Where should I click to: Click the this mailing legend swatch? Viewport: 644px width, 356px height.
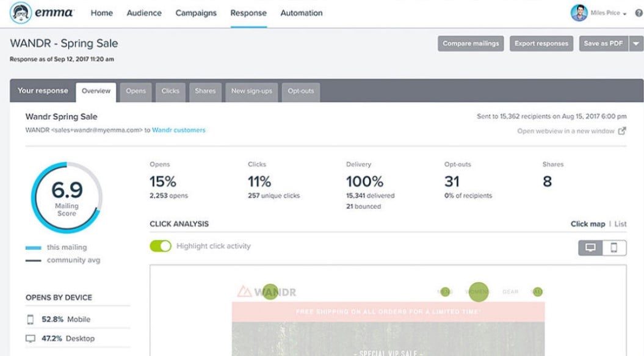click(33, 248)
